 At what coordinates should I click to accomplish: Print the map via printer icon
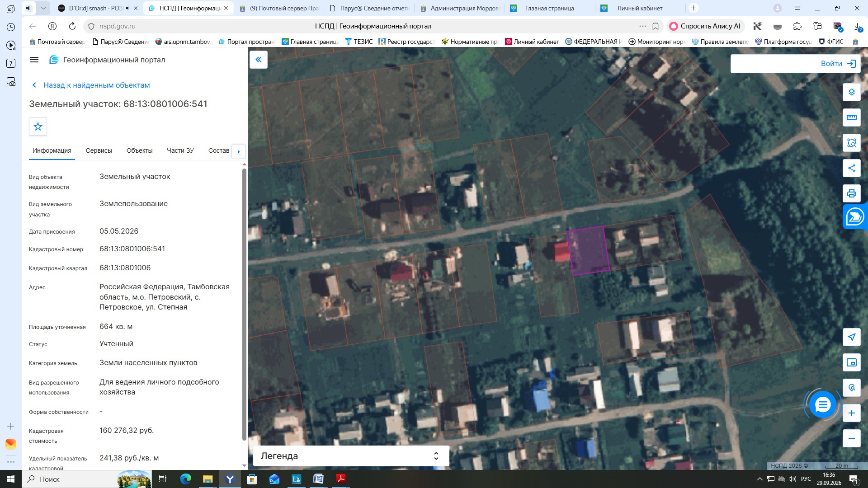tap(852, 193)
